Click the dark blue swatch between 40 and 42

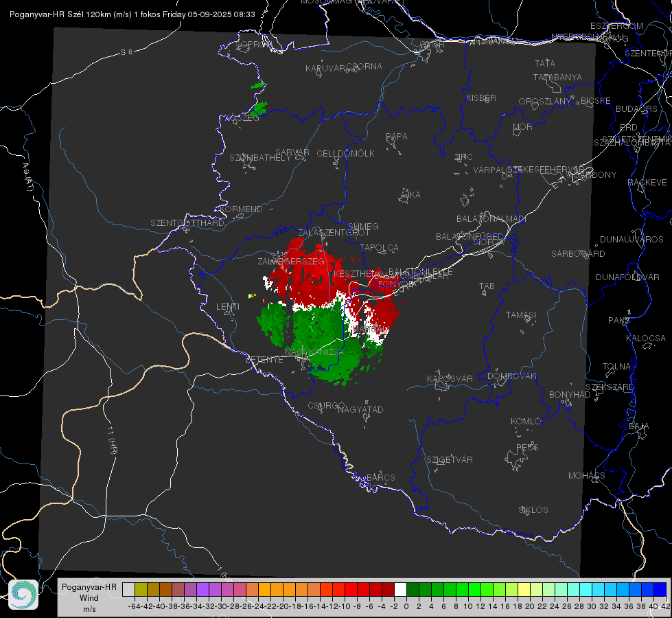click(660, 589)
